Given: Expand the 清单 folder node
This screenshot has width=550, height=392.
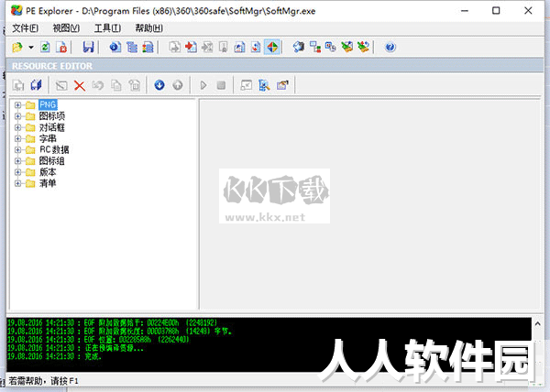Looking at the screenshot, I should 17,183.
